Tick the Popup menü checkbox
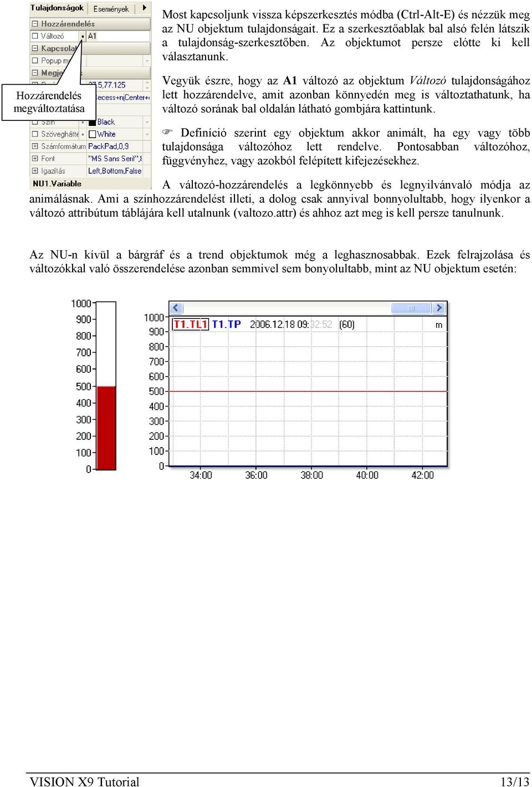The image size is (532, 787). [35, 60]
